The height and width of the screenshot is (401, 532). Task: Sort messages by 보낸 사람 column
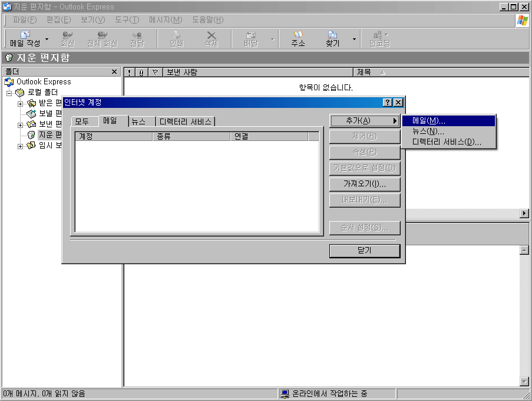[x=258, y=73]
